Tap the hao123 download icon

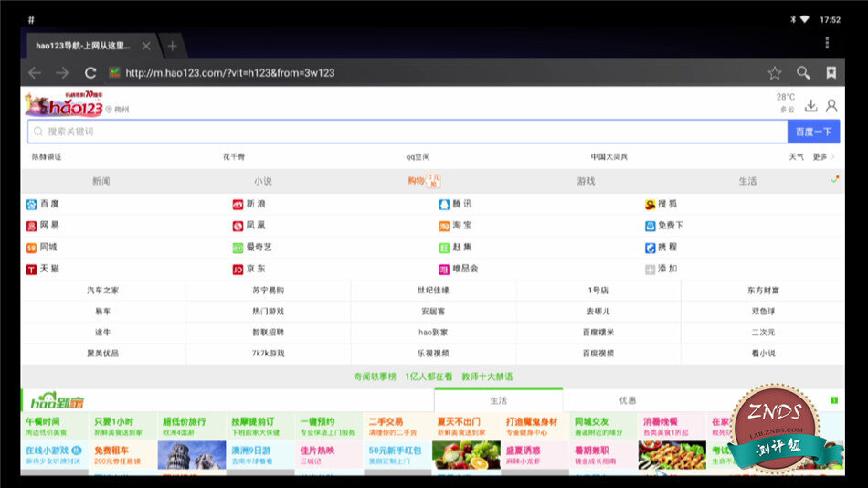tap(811, 105)
